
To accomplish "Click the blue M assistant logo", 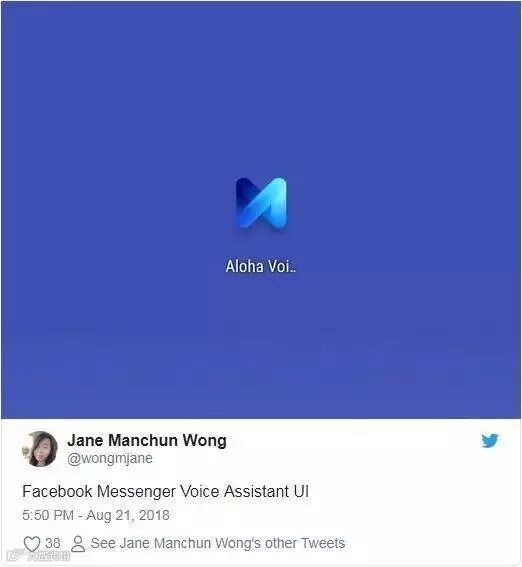I will tap(261, 202).
